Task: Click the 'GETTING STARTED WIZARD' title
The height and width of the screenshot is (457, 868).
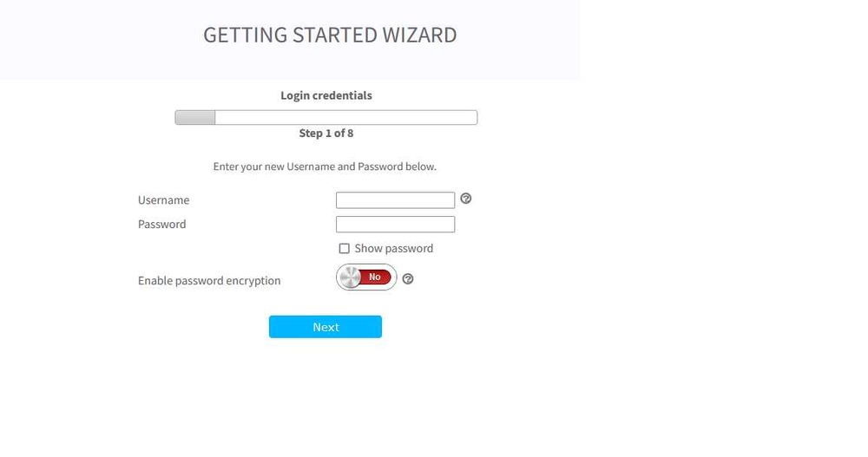Action: pyautogui.click(x=330, y=35)
